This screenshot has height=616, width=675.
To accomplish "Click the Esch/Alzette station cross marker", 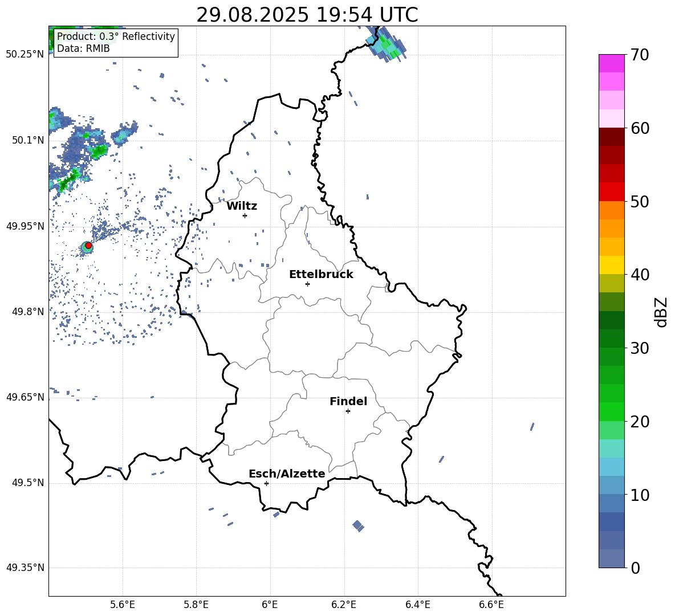I will 266,483.
